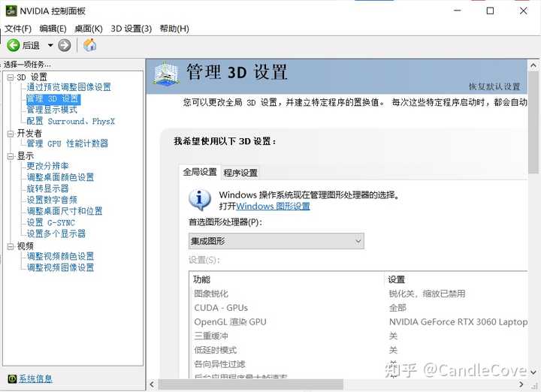Screen dimensions: 541x392
Task: Open the Windows 图形设置 link
Action: pos(273,207)
